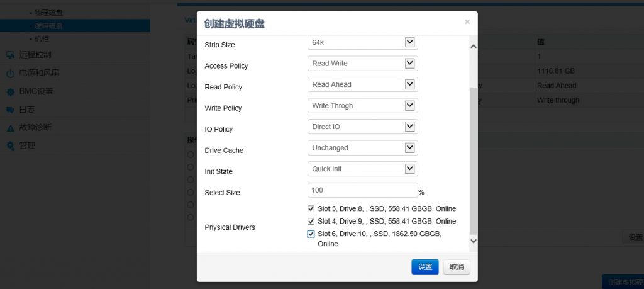Open the Write Policy dropdown
This screenshot has height=289, width=644.
coord(409,106)
